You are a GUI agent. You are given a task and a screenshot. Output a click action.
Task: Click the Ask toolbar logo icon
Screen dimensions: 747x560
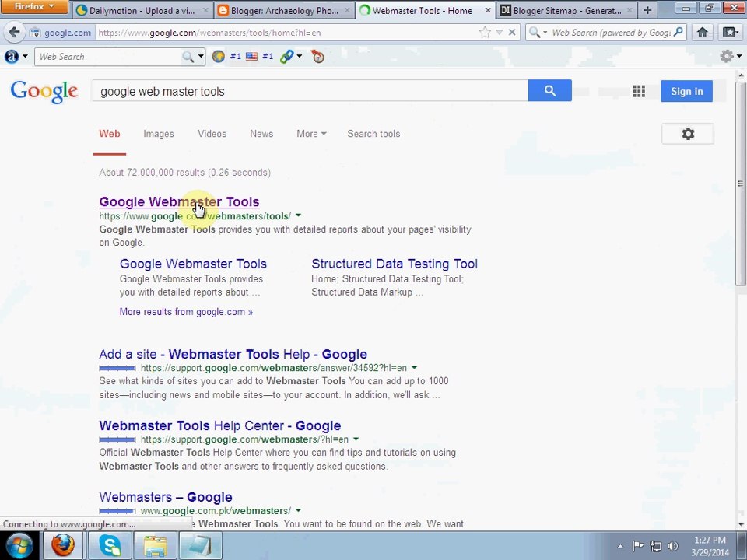[12, 57]
